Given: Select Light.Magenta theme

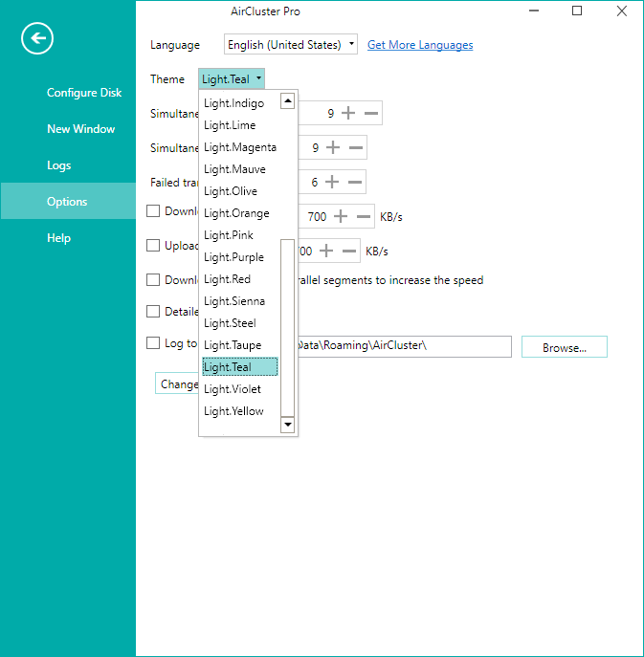Looking at the screenshot, I should [x=240, y=147].
